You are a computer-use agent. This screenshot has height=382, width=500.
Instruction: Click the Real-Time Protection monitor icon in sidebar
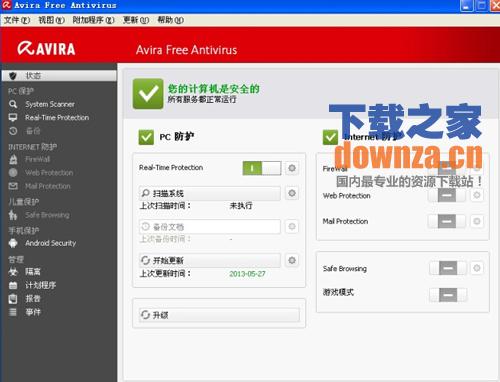[x=13, y=117]
